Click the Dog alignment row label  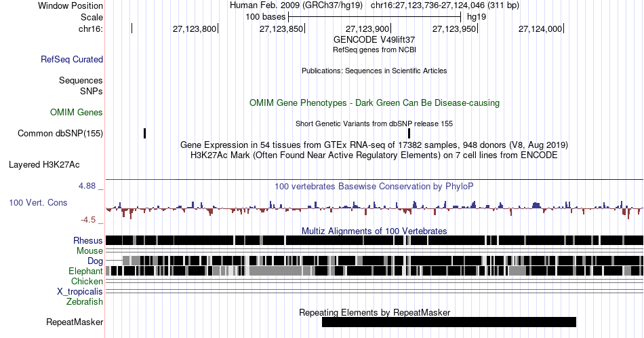pos(95,261)
